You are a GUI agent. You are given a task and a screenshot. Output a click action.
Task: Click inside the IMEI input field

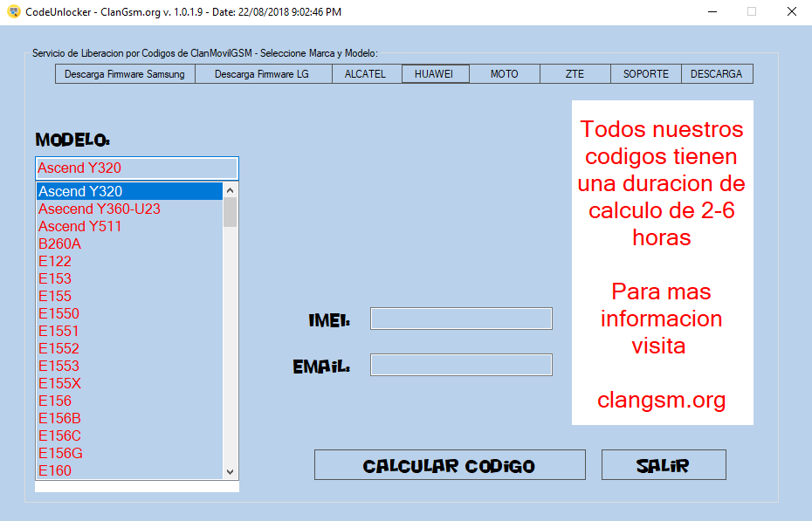point(460,318)
